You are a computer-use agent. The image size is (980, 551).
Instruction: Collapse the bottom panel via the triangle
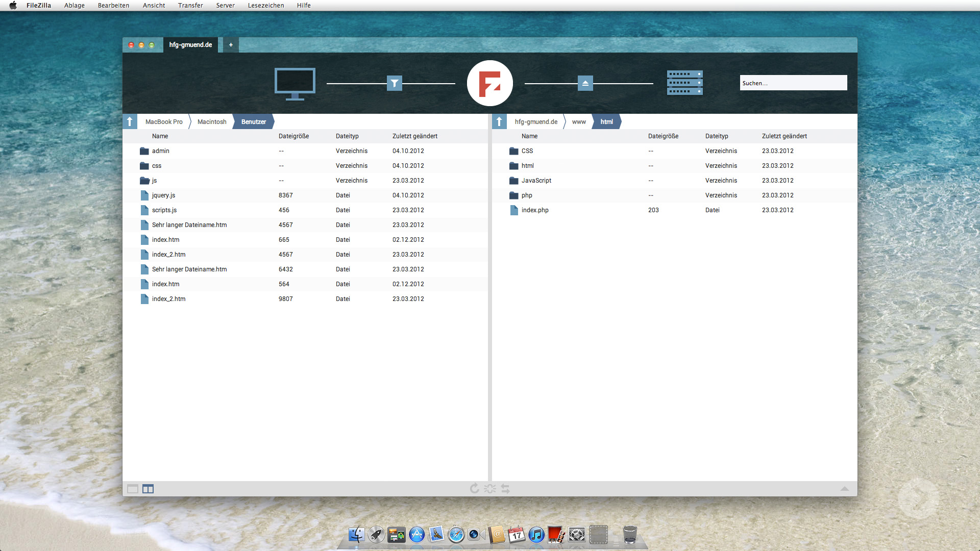coord(845,488)
